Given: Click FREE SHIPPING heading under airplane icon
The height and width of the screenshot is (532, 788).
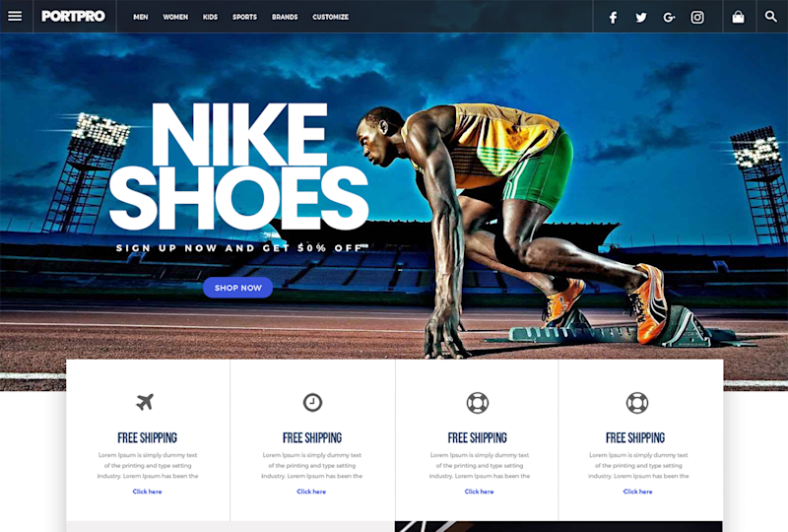Looking at the screenshot, I should (147, 438).
